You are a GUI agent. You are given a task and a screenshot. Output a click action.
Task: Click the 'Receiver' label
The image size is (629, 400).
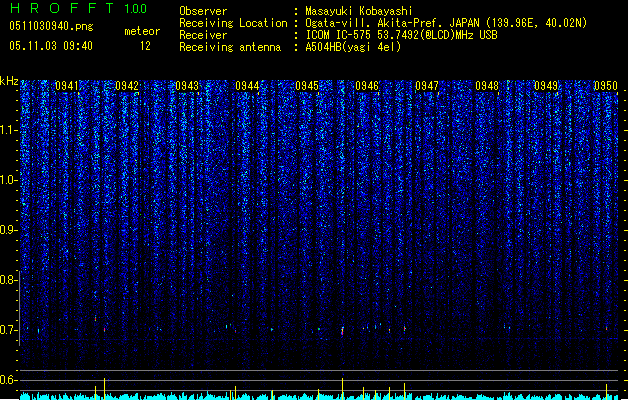[203, 35]
